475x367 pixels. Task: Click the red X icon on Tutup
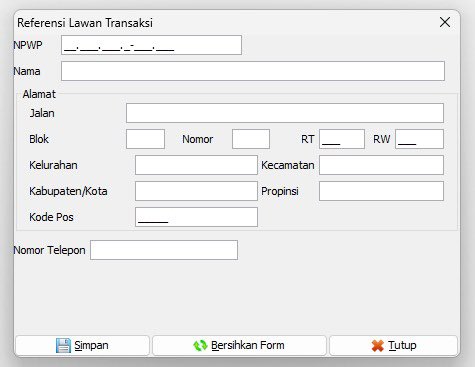point(378,346)
